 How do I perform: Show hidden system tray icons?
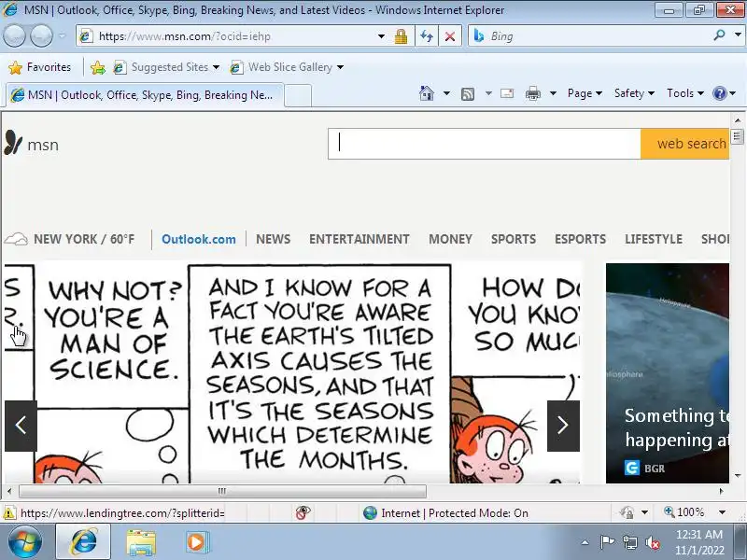[x=585, y=542]
